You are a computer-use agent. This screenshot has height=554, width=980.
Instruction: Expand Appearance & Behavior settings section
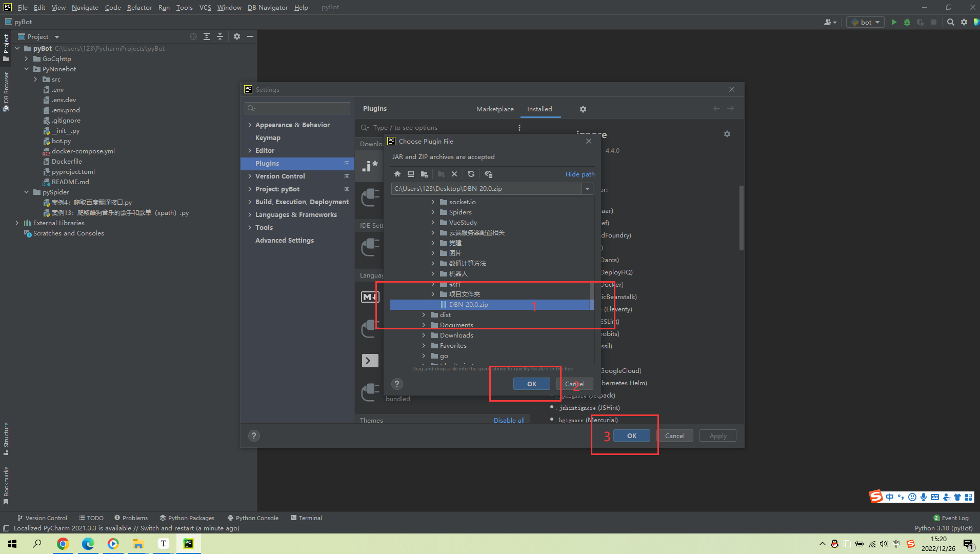point(250,125)
